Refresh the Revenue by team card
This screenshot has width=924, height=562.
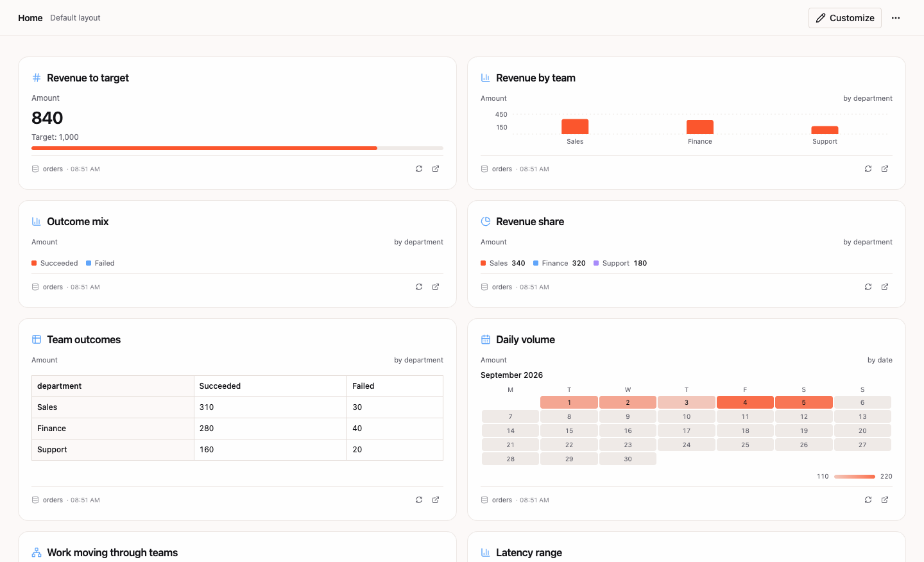pyautogui.click(x=868, y=169)
